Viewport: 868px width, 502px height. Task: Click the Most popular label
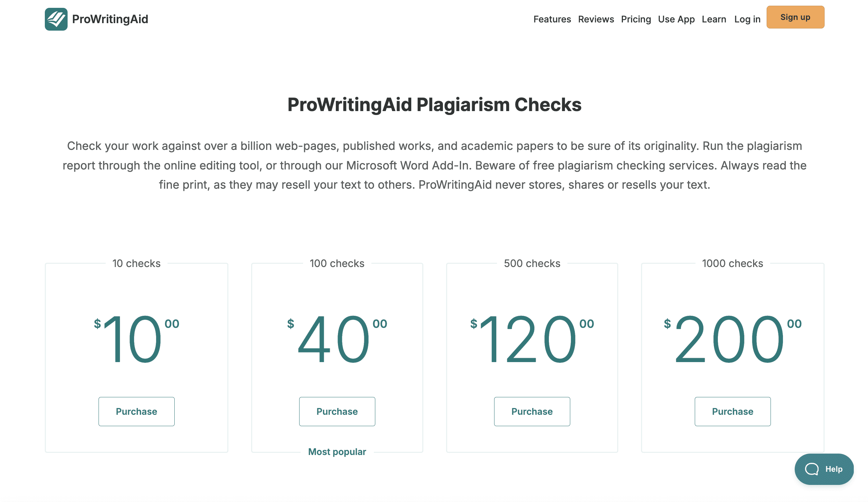[x=337, y=452]
